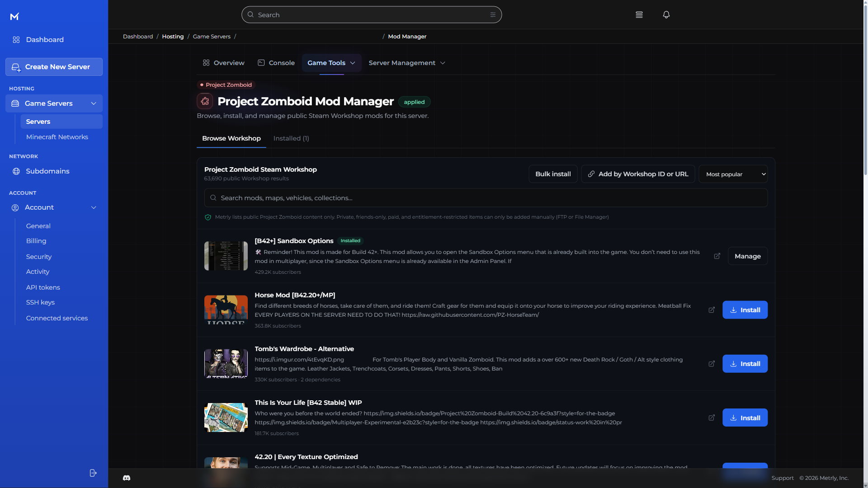Select the Browse Workshop tab
This screenshot has height=488, width=868.
231,138
